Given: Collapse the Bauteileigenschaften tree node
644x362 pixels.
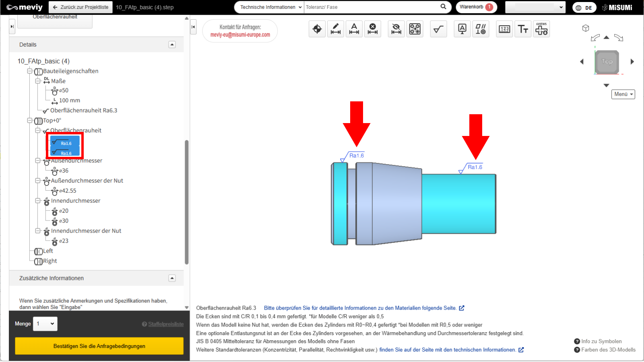Looking at the screenshot, I should [29, 71].
